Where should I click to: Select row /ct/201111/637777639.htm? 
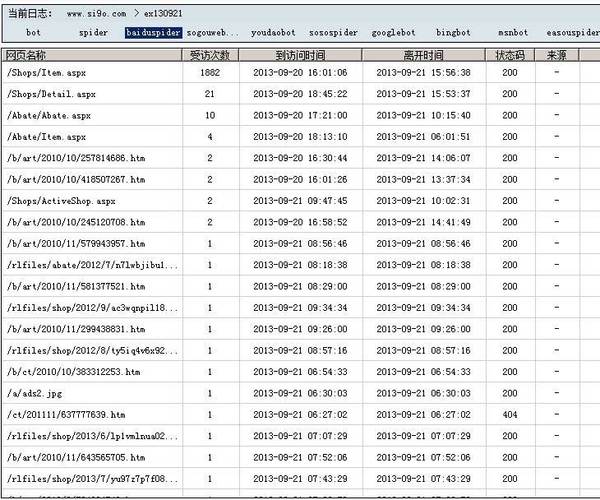click(x=301, y=415)
